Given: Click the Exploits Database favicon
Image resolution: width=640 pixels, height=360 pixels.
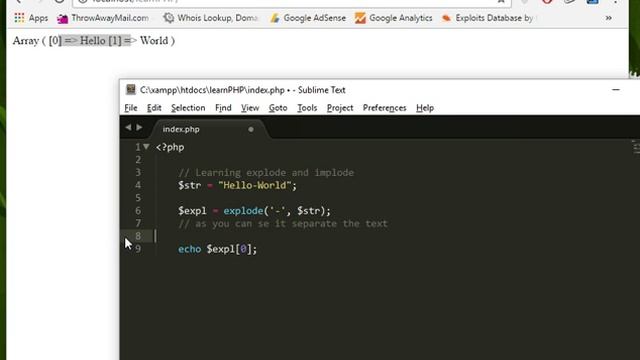Looking at the screenshot, I should tap(447, 18).
